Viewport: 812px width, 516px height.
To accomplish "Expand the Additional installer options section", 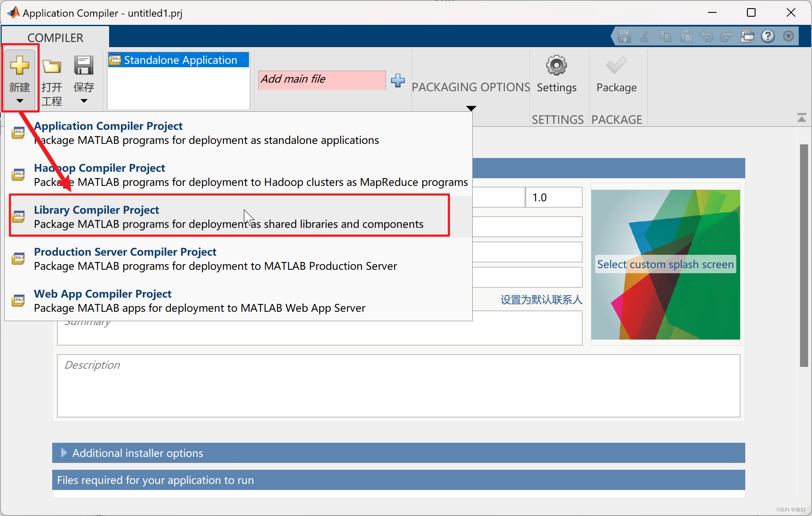I will point(137,453).
